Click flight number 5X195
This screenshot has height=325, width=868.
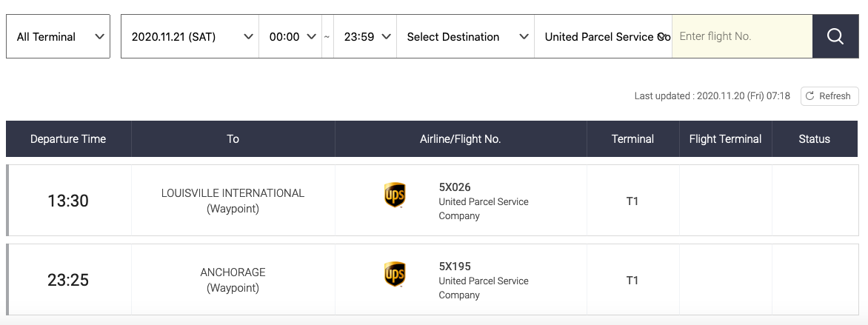coord(455,267)
